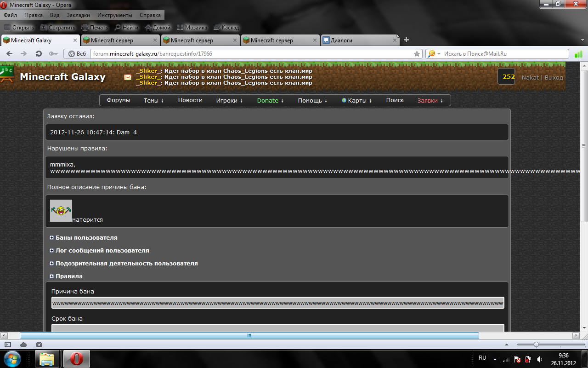Screen dimensions: 588x368
Task: Open the Справка menu
Action: pyautogui.click(x=150, y=15)
